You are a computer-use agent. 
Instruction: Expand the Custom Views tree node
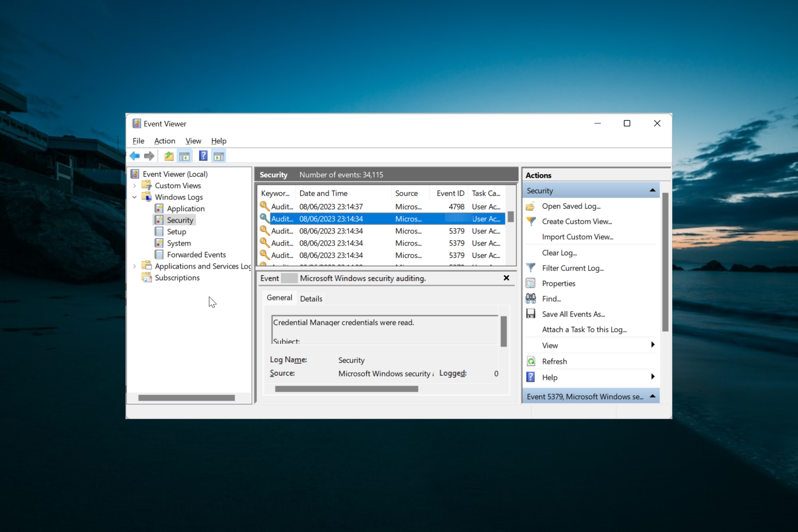(x=135, y=186)
